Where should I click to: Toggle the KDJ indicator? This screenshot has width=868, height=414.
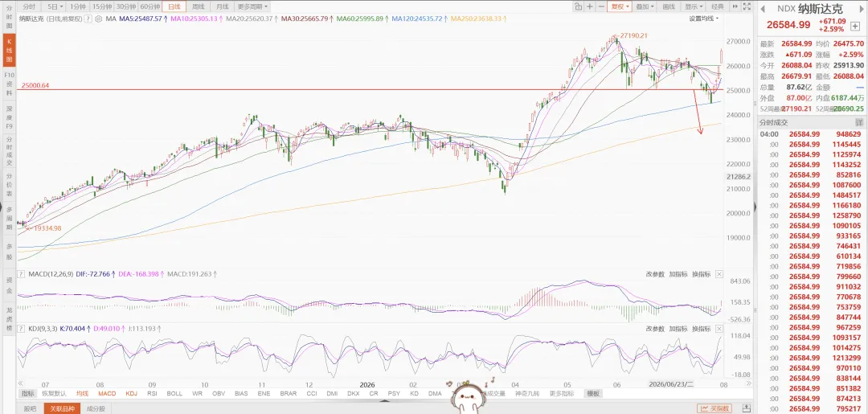coord(131,394)
